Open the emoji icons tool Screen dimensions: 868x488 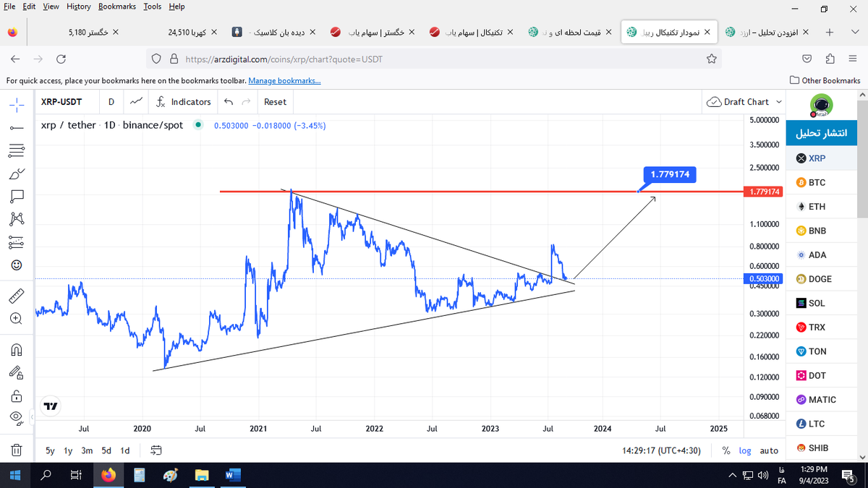click(x=17, y=265)
